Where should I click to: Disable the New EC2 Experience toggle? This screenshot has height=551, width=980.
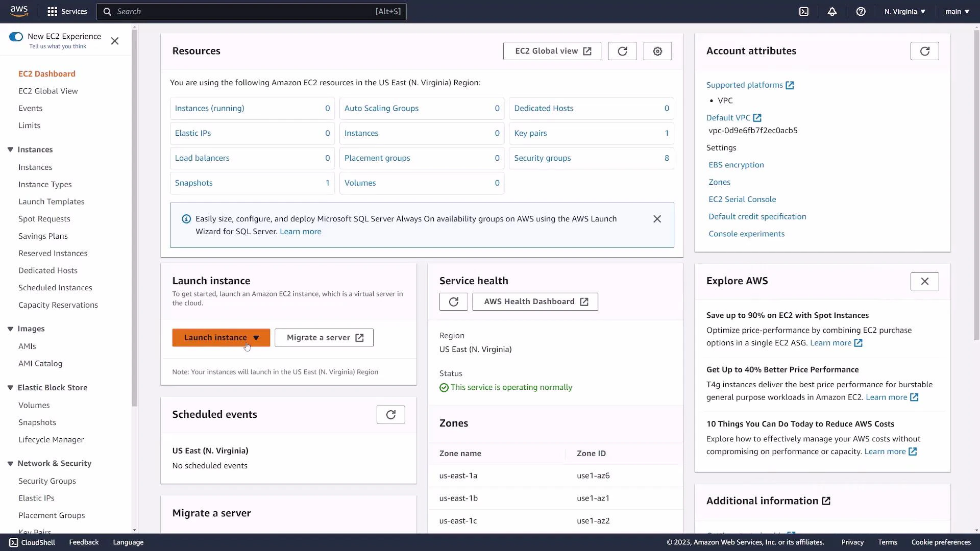[x=16, y=36]
